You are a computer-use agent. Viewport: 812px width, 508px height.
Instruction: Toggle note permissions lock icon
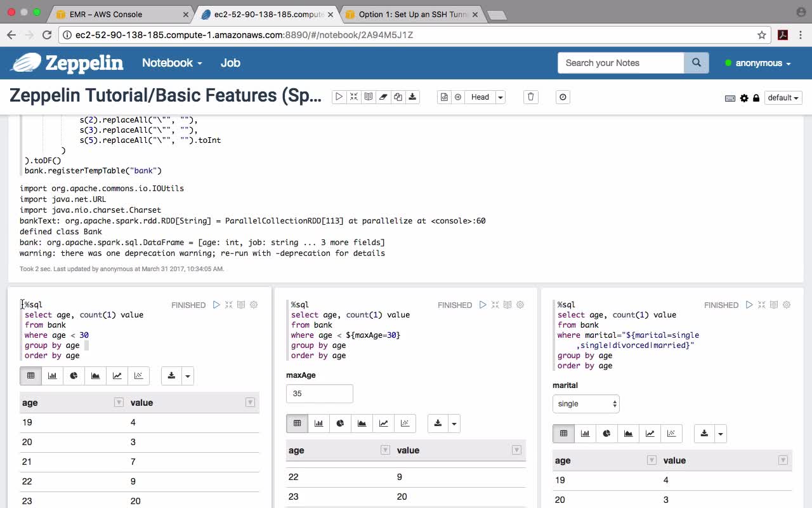click(x=756, y=98)
